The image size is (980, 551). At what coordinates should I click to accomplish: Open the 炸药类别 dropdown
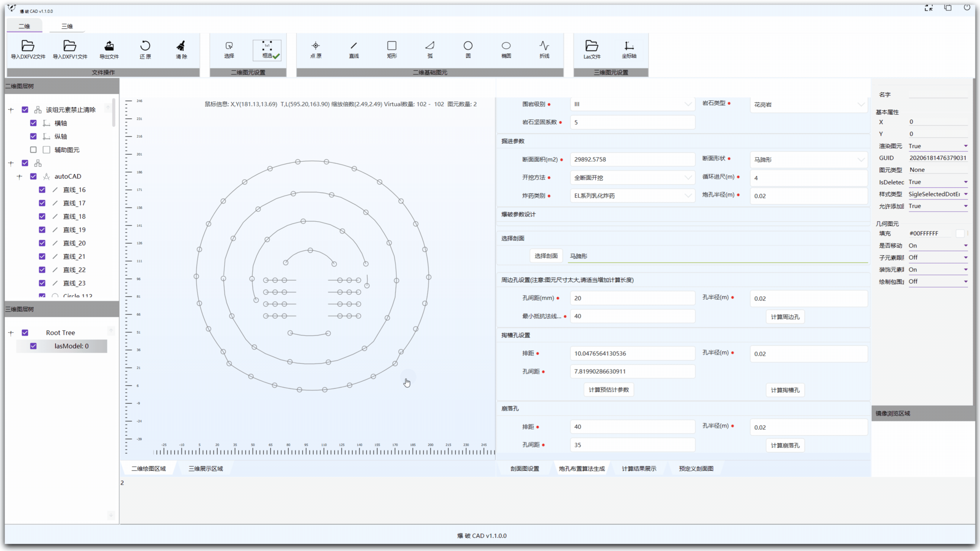[x=633, y=196]
